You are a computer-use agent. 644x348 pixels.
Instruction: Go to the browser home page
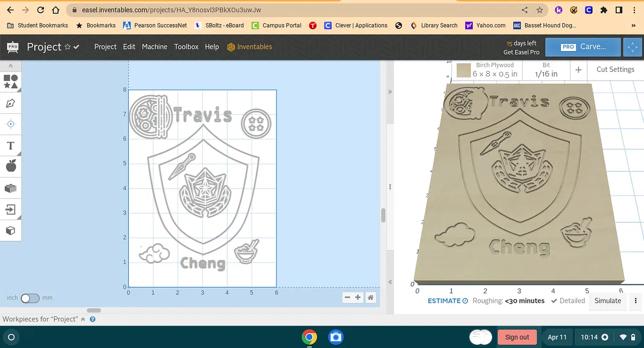click(x=55, y=10)
